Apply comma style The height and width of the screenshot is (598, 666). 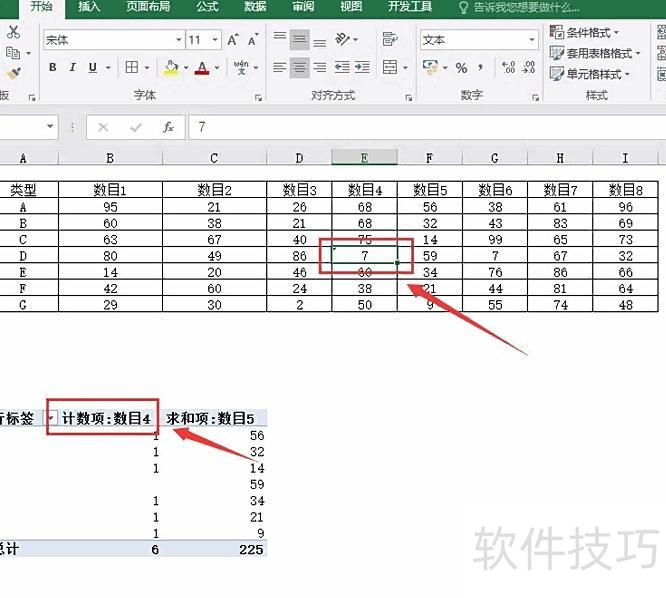point(480,67)
